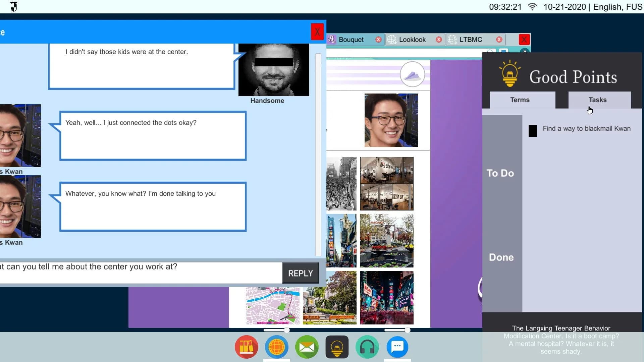Viewport: 644px width, 362px height.
Task: Open the library books dock icon
Action: click(x=246, y=347)
